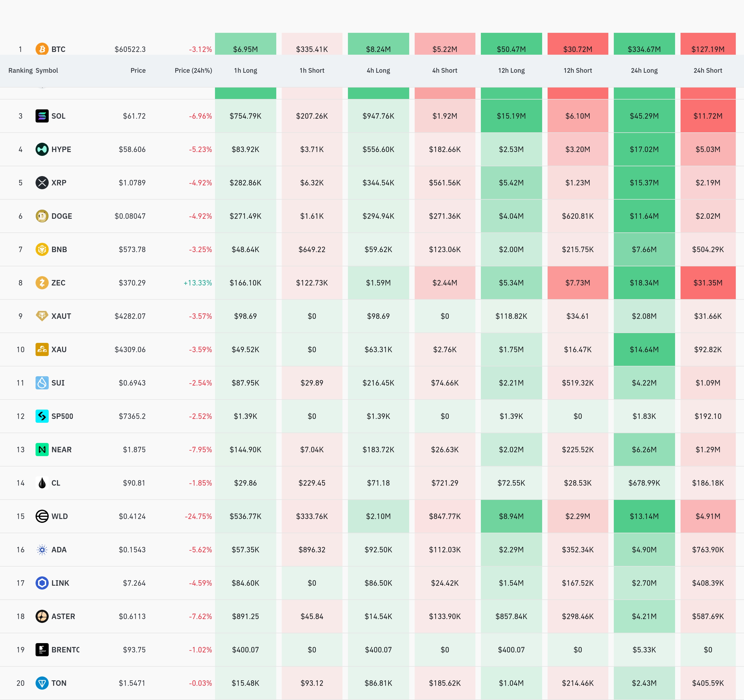Click the ASTER coin icon
This screenshot has width=744, height=700.
(42, 616)
